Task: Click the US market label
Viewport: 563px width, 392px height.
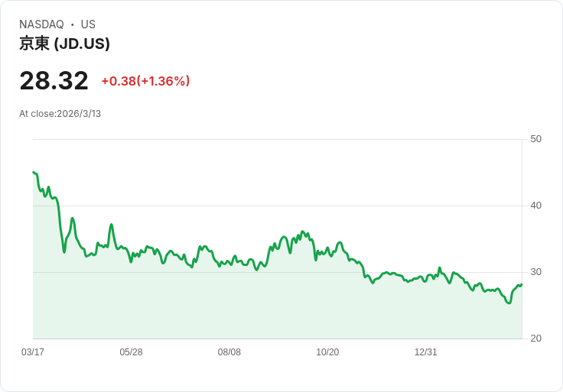Action: click(88, 24)
